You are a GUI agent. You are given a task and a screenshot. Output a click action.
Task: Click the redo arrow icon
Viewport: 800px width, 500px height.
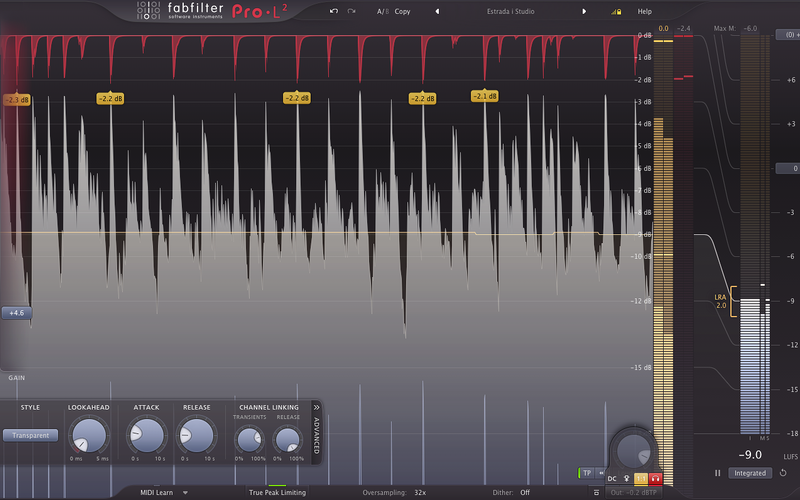352,11
